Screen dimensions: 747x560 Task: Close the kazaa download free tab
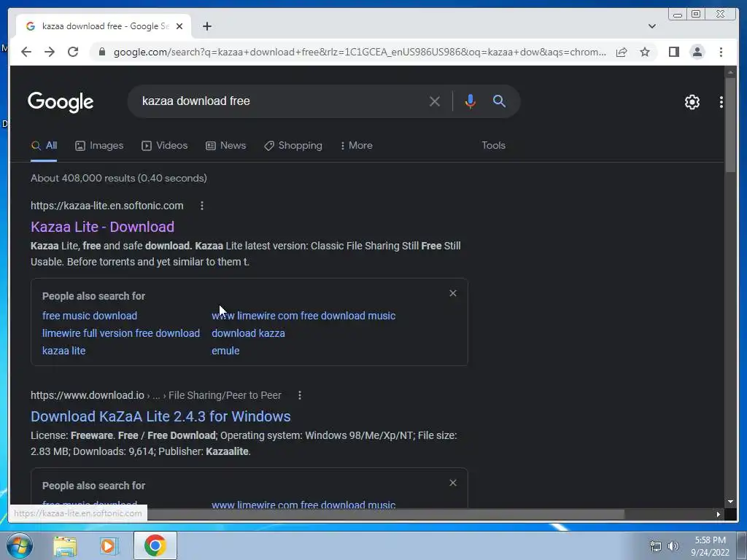click(179, 26)
